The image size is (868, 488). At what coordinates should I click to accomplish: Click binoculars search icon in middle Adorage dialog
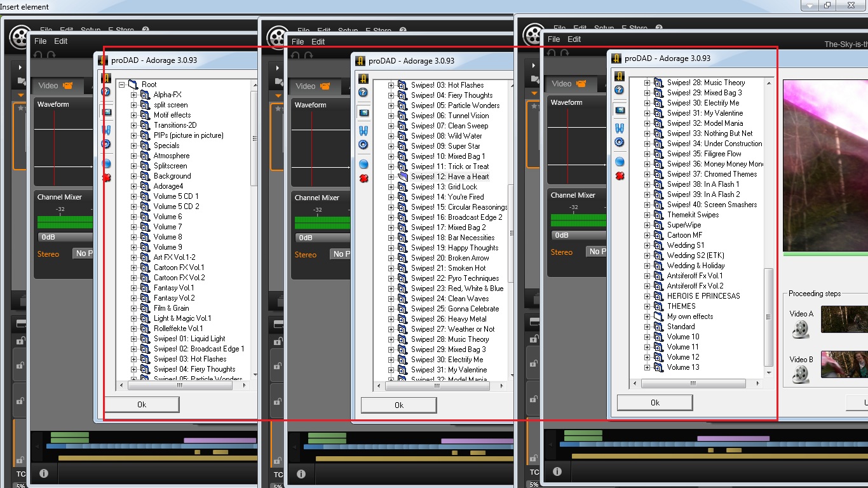point(363,131)
